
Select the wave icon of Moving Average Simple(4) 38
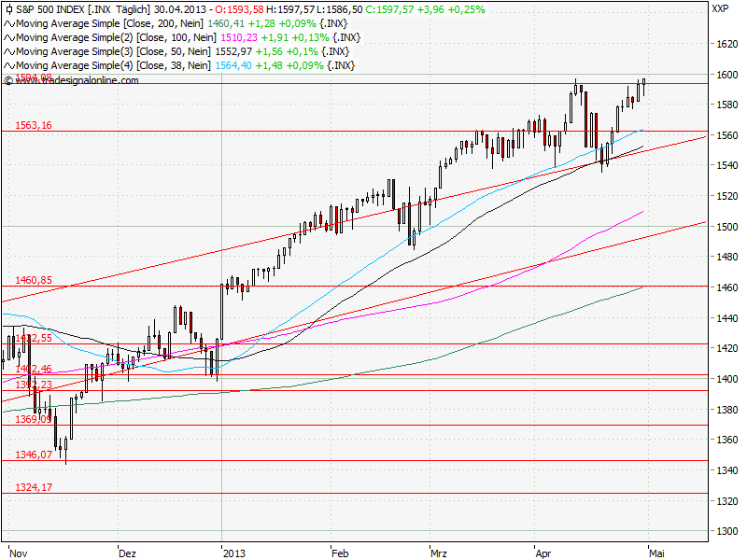[x=8, y=64]
